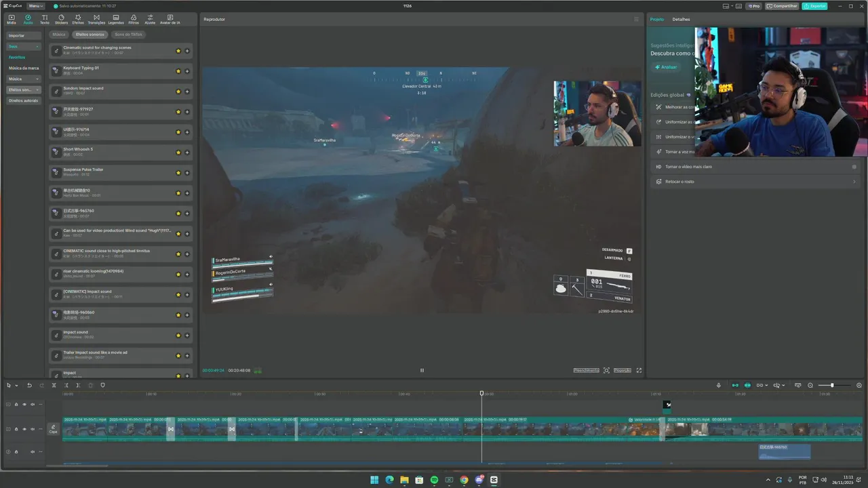The height and width of the screenshot is (488, 868).
Task: Click the Exportar button
Action: pyautogui.click(x=814, y=5)
